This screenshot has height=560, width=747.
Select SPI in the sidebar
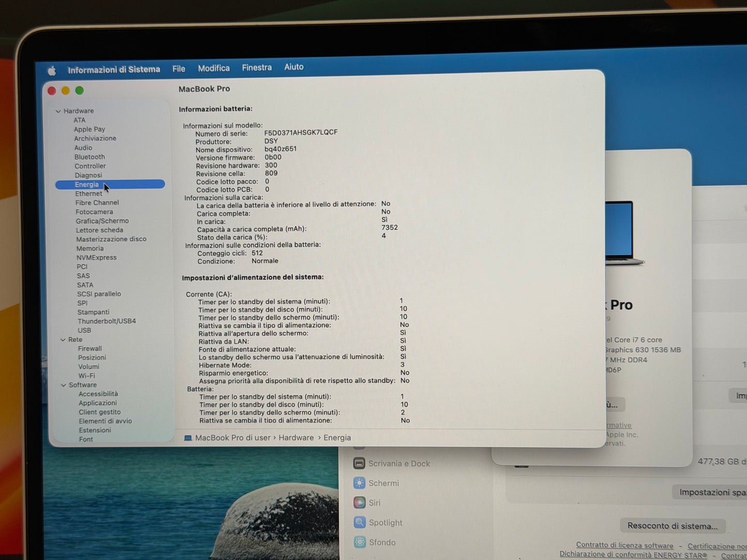point(82,303)
